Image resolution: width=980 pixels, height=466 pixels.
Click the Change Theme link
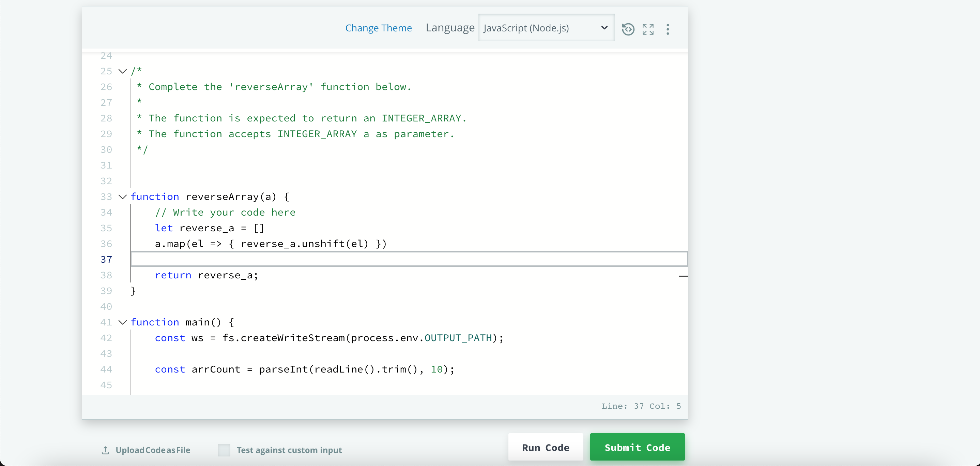pos(378,27)
